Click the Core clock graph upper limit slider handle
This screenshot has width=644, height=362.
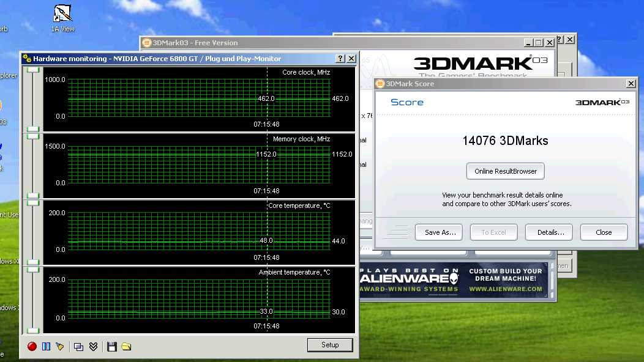tap(33, 70)
